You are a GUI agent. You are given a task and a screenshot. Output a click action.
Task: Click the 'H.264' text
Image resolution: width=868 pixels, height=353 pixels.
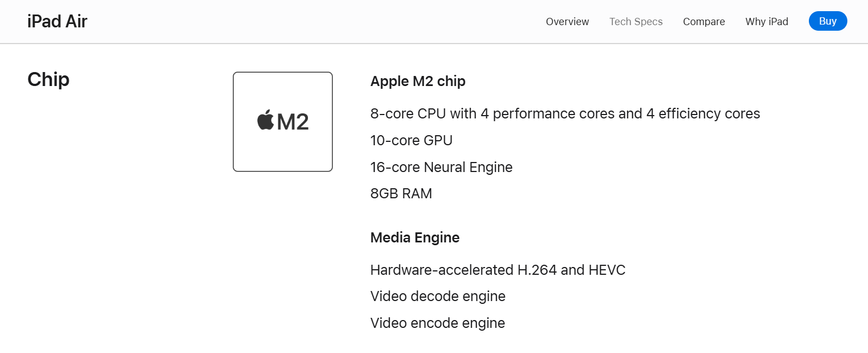click(537, 270)
